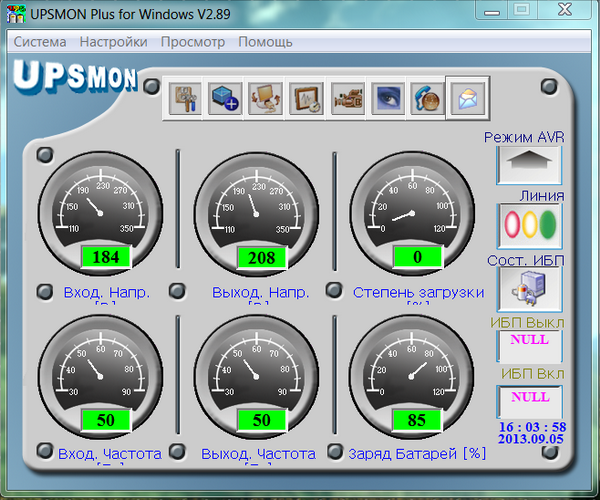Click the blue eye toolbar icon
600x500 pixels.
tap(388, 99)
